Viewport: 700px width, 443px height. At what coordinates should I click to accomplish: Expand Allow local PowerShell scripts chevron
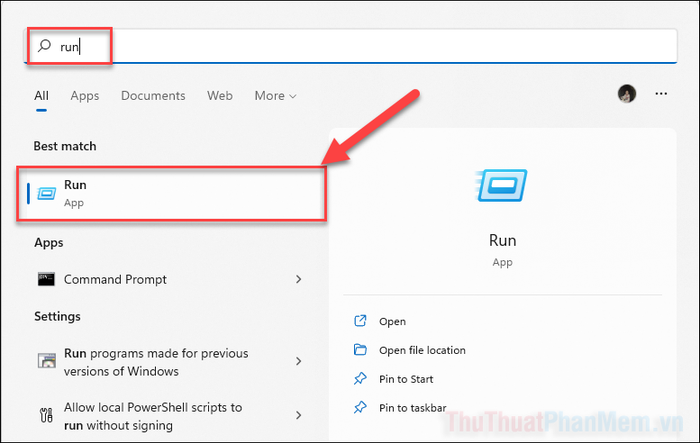point(299,415)
